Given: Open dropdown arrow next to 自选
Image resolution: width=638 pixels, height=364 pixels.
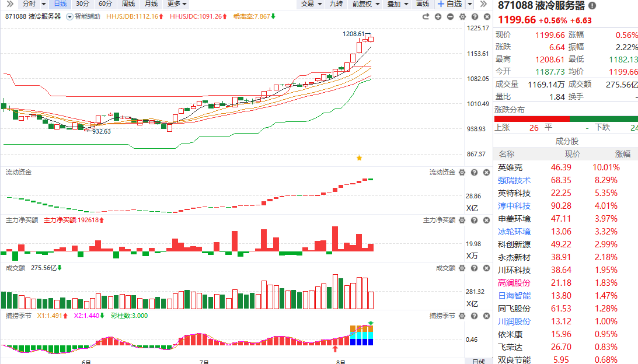Looking at the screenshot, I should point(469,4).
